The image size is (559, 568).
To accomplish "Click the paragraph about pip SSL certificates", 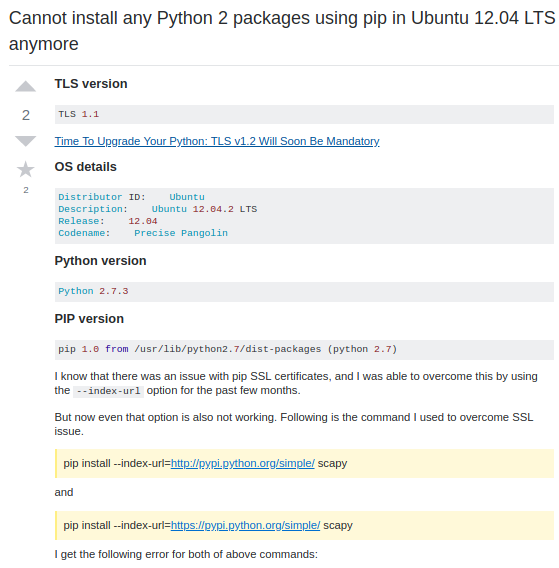I will coord(296,383).
